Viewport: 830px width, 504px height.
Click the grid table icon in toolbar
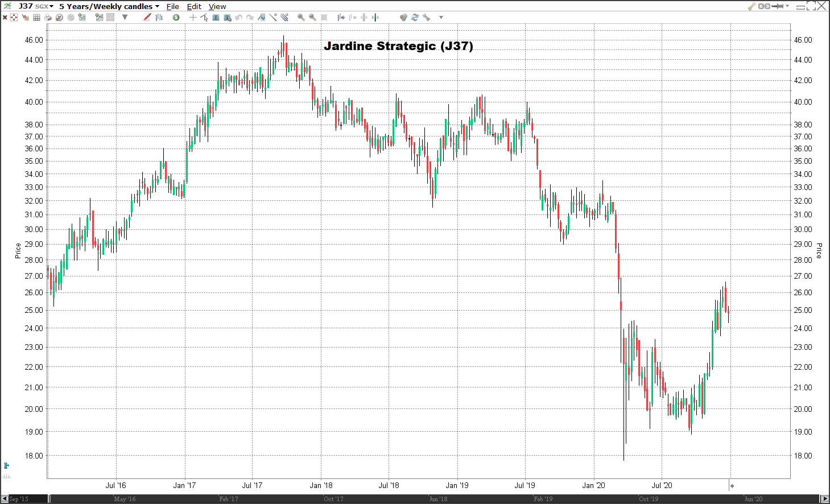click(x=36, y=17)
